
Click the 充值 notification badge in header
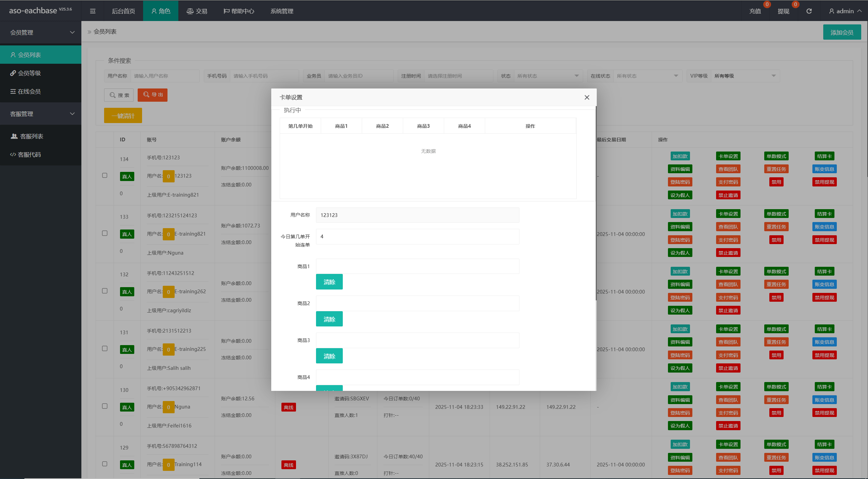pos(767,4)
